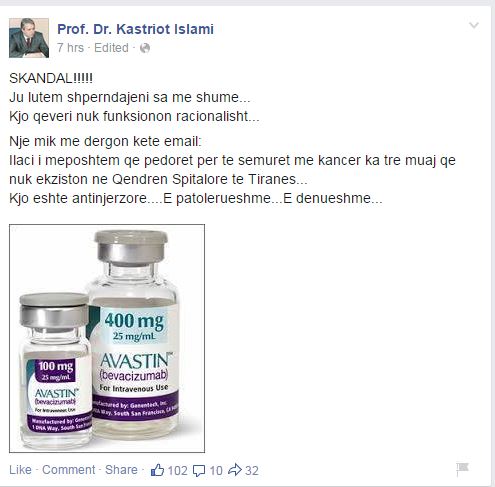Open the 7 hrs timestamp link
The image size is (495, 487).
click(70, 48)
